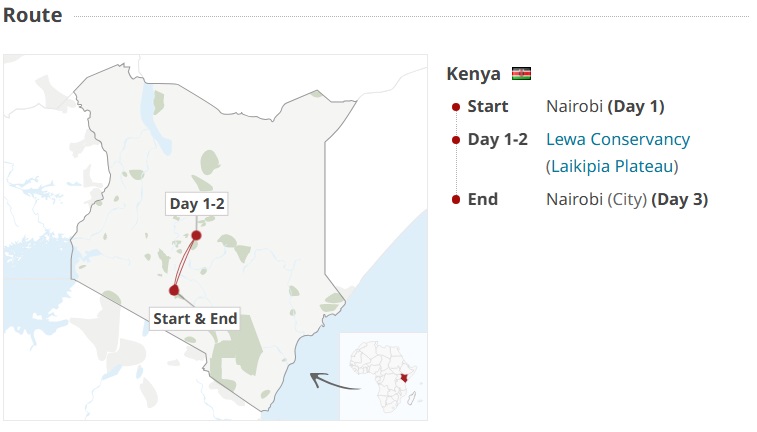Click the "Day 1-2" label on the map
This screenshot has height=432, width=757.
[x=197, y=204]
